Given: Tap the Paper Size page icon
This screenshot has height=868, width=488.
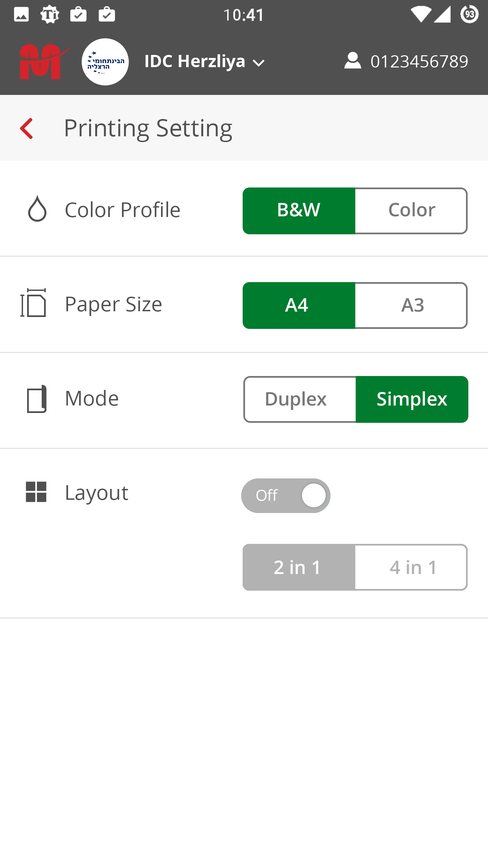Looking at the screenshot, I should pyautogui.click(x=33, y=303).
